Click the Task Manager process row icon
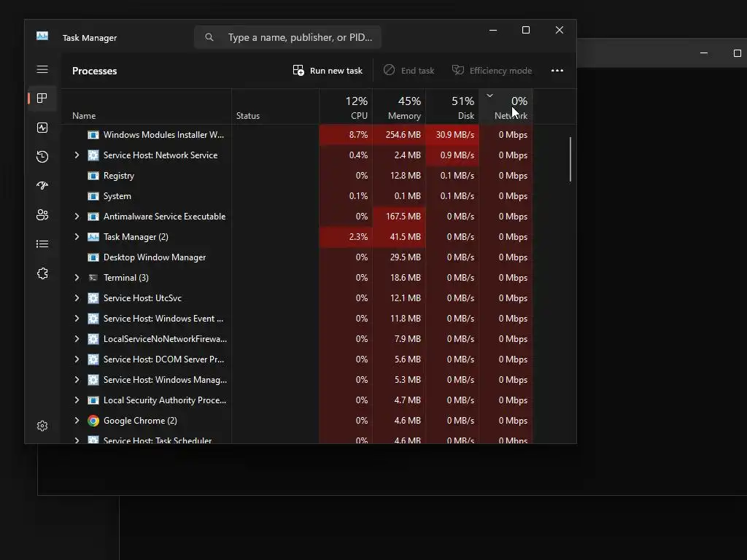The height and width of the screenshot is (560, 747). point(93,237)
